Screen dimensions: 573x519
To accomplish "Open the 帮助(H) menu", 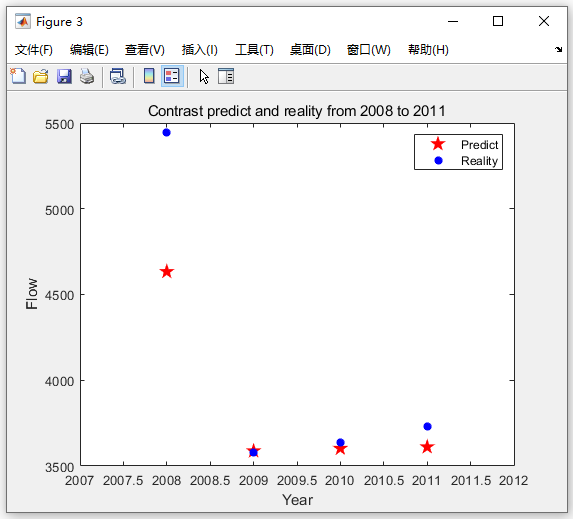I will (428, 50).
